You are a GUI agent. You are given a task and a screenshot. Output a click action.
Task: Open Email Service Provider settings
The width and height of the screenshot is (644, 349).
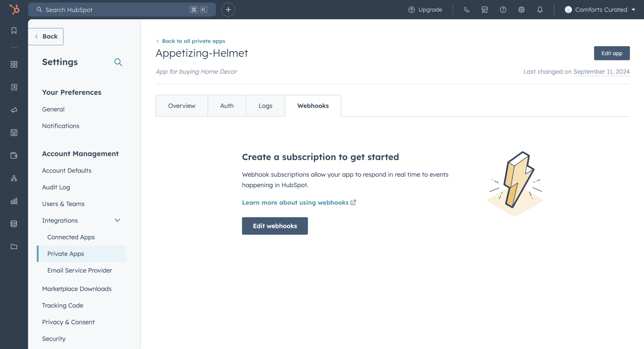tap(80, 271)
